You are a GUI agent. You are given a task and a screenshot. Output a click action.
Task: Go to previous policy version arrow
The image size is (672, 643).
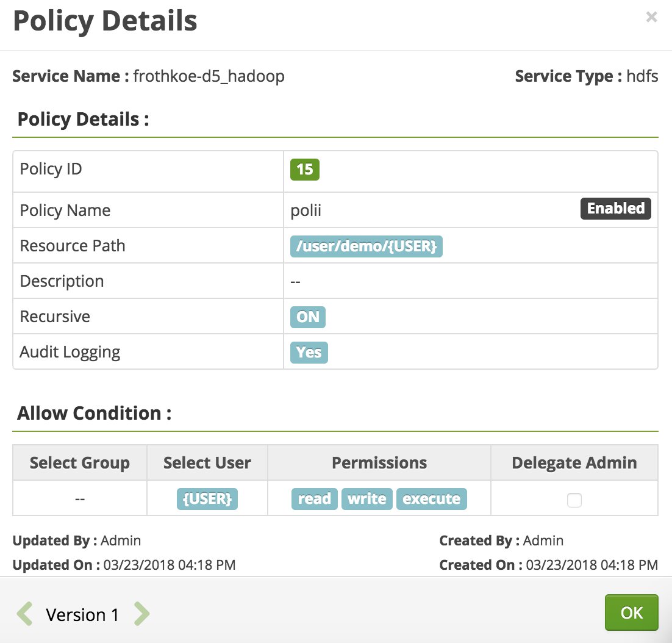(24, 614)
